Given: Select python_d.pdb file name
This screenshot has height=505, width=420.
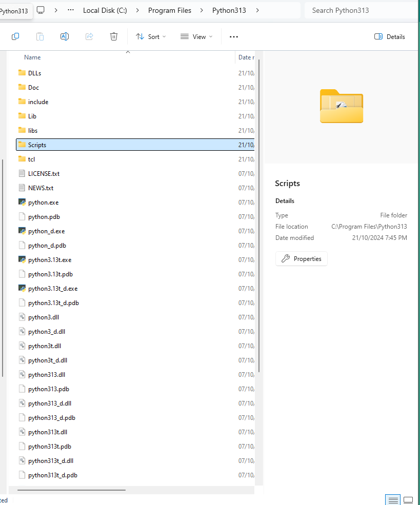Looking at the screenshot, I should tap(47, 246).
